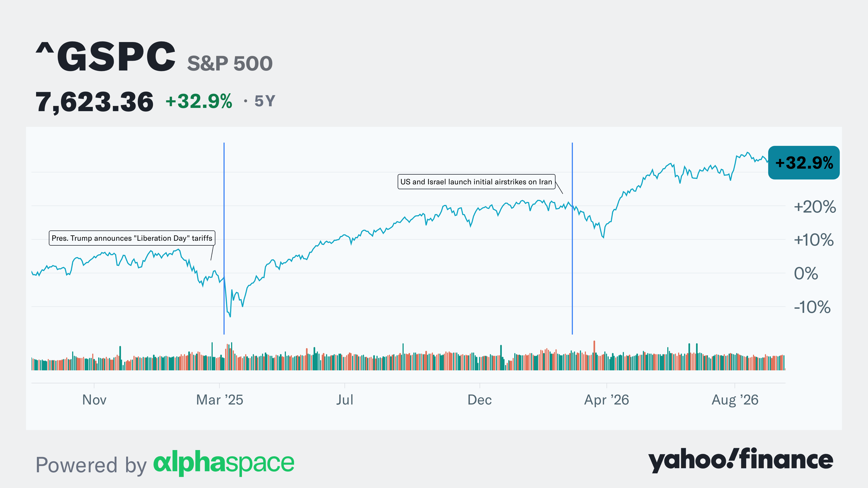
Task: Click the Aug '26 x-axis label
Action: pos(735,400)
